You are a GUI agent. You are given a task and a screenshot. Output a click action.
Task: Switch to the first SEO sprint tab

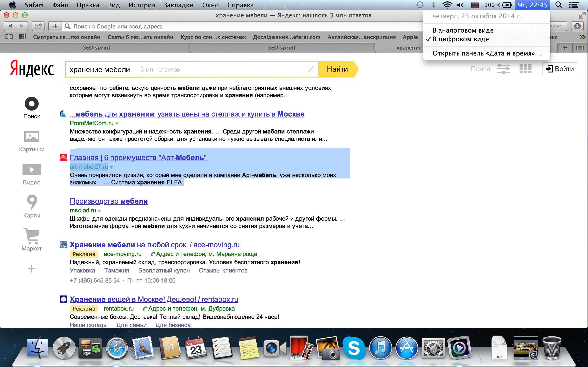(96, 48)
